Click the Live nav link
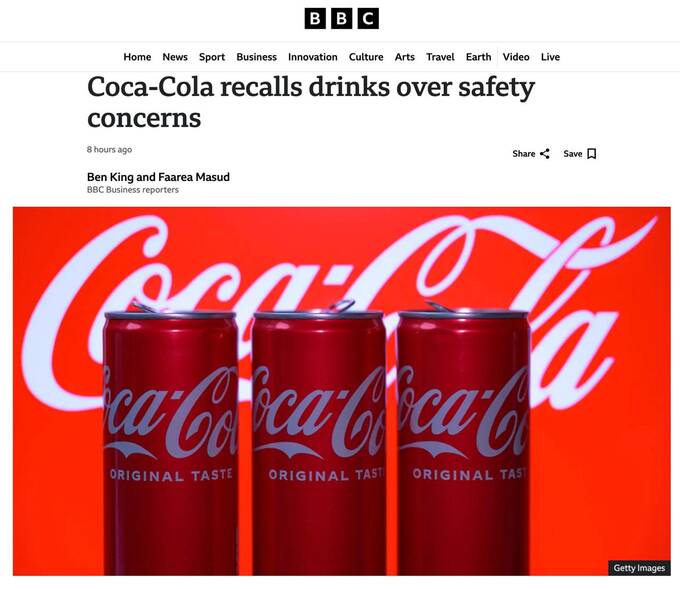 point(550,57)
